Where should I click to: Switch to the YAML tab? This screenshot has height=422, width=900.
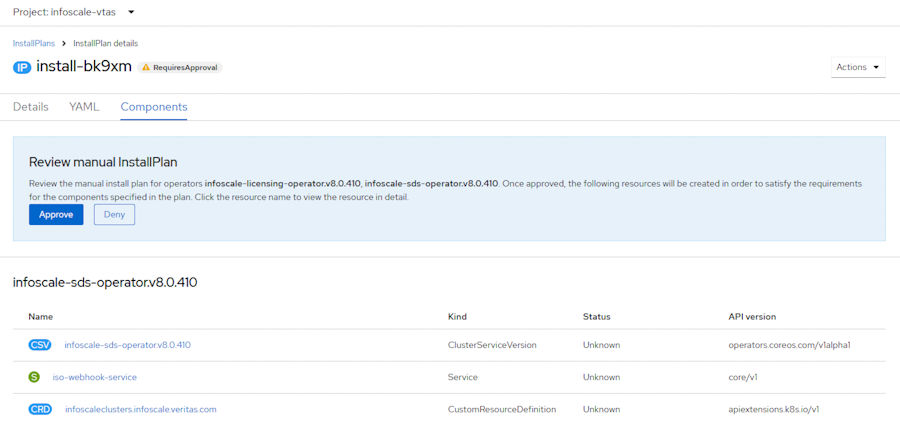(84, 107)
